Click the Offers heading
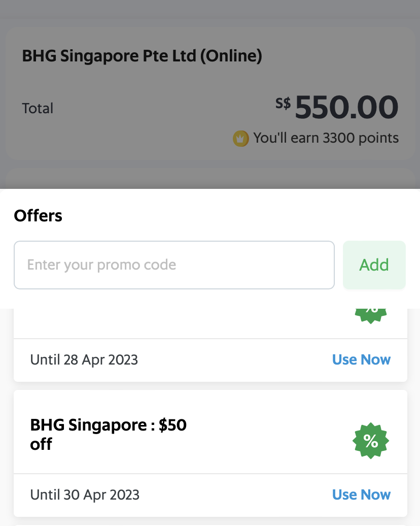420x526 pixels. click(x=38, y=216)
